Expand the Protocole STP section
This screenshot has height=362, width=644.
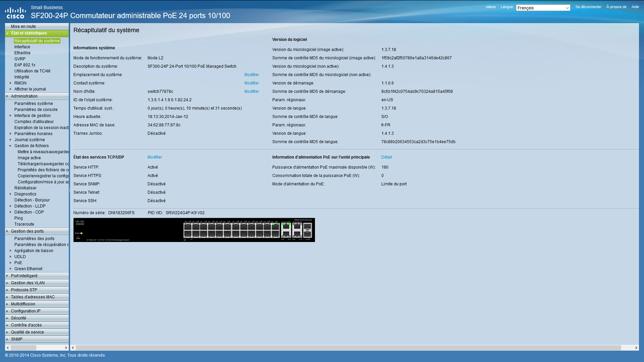click(7, 290)
